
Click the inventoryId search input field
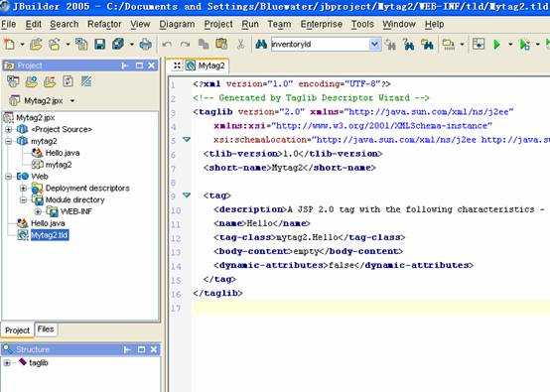320,45
